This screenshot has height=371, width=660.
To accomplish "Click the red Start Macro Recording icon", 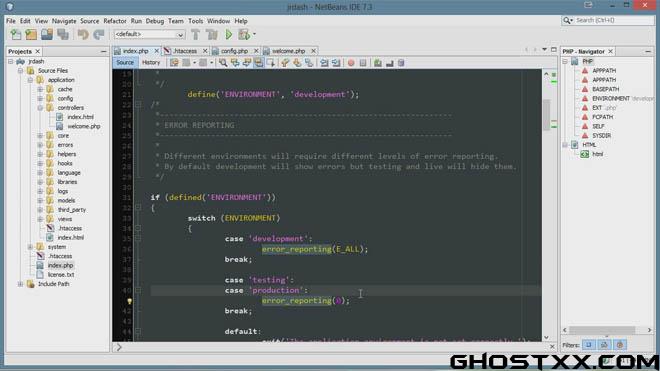I will coord(351,63).
